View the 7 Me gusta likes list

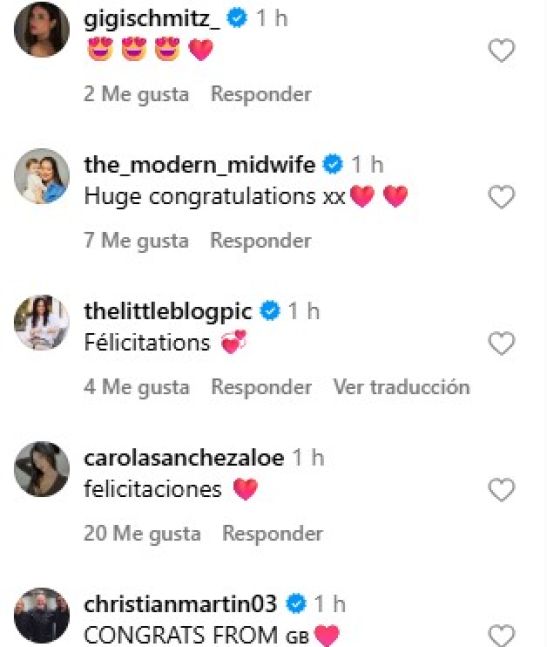(137, 241)
